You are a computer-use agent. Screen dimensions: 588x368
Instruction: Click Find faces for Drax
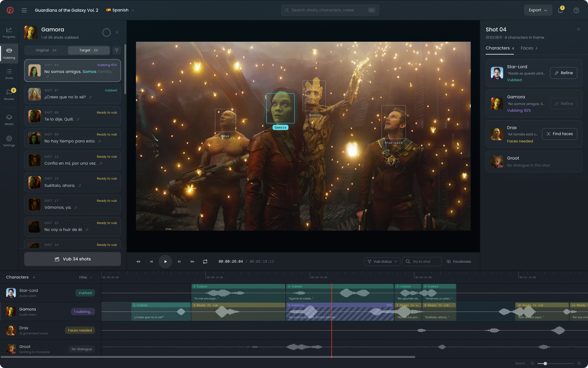(559, 134)
